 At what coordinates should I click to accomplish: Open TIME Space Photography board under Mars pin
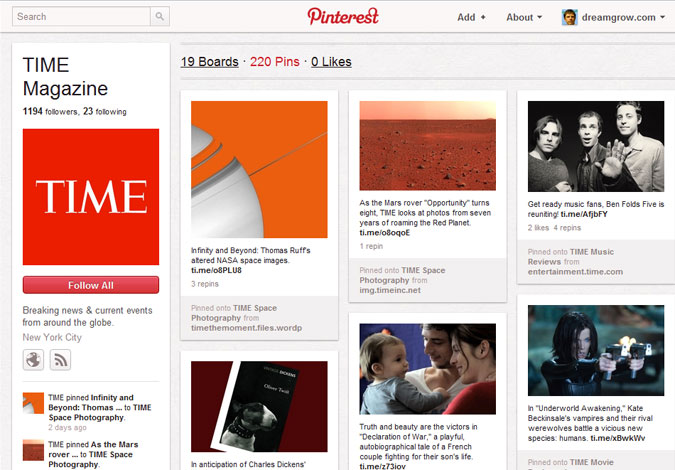402,275
